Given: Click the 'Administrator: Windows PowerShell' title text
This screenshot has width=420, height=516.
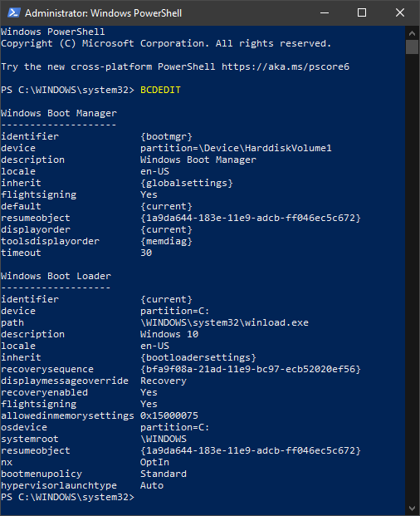Looking at the screenshot, I should [x=103, y=13].
